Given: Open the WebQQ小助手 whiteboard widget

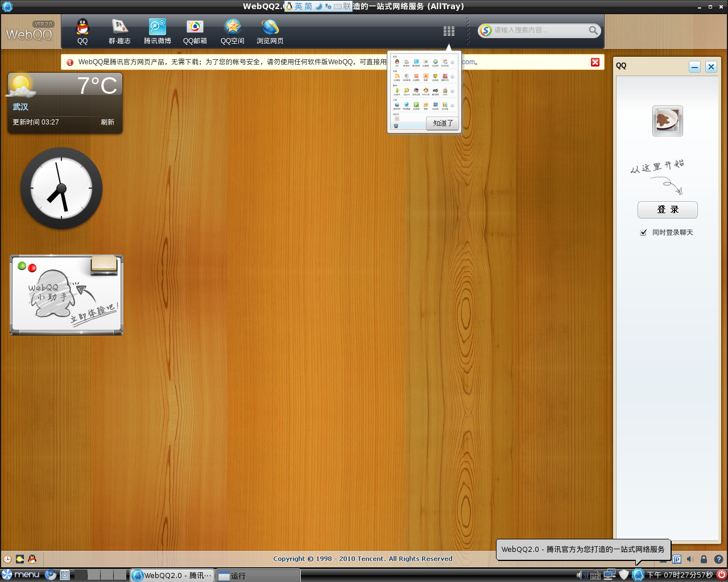Looking at the screenshot, I should click(67, 295).
